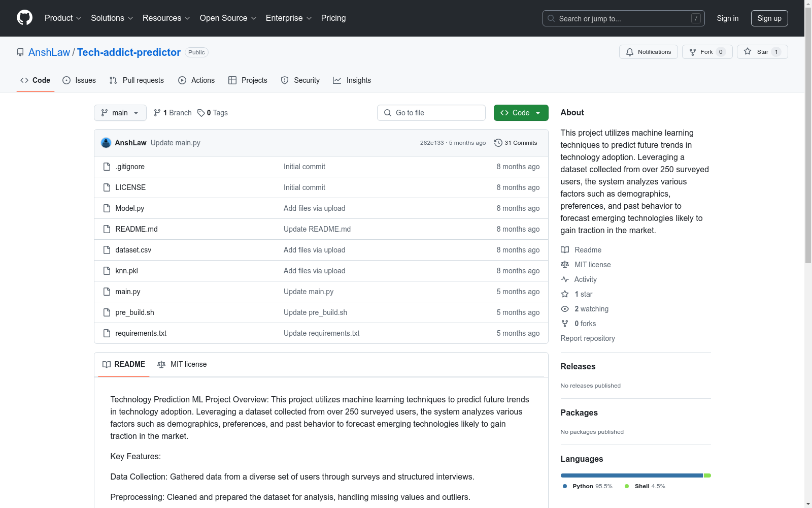Viewport: 812px width, 508px height.
Task: Click the Go to file search field
Action: point(431,113)
